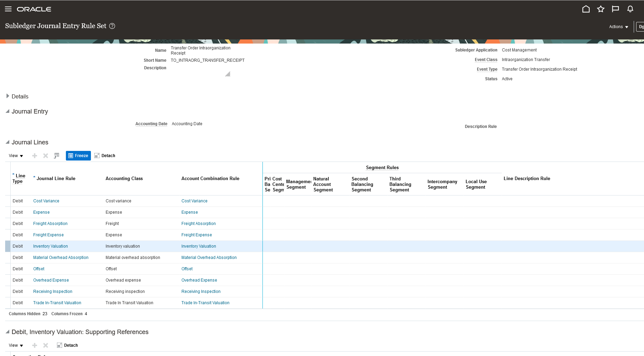Collapse the Journal Entry section
This screenshot has width=644, height=356.
pos(8,111)
